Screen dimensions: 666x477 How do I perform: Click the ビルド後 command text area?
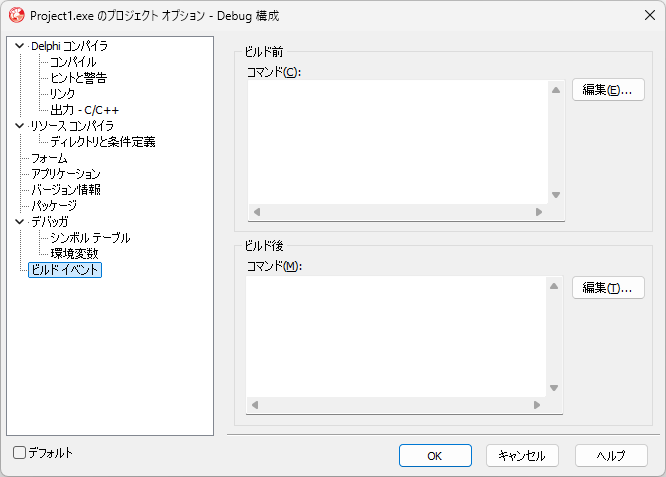(396, 337)
